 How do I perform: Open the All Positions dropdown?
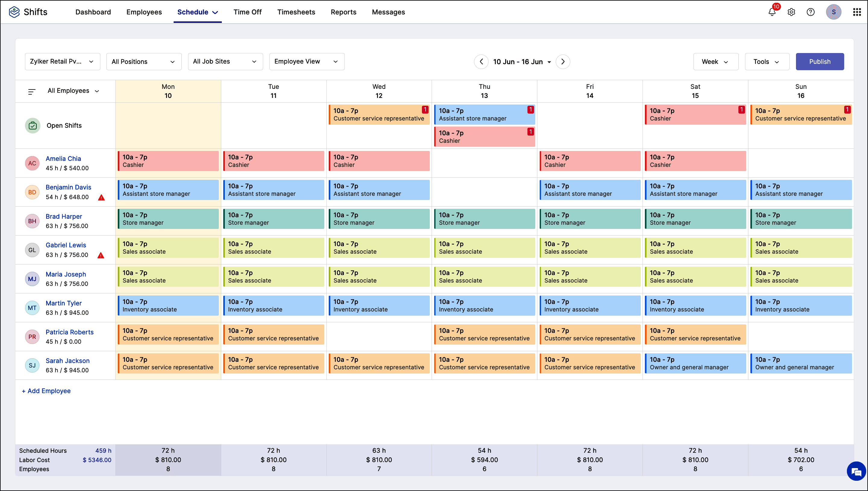[144, 61]
